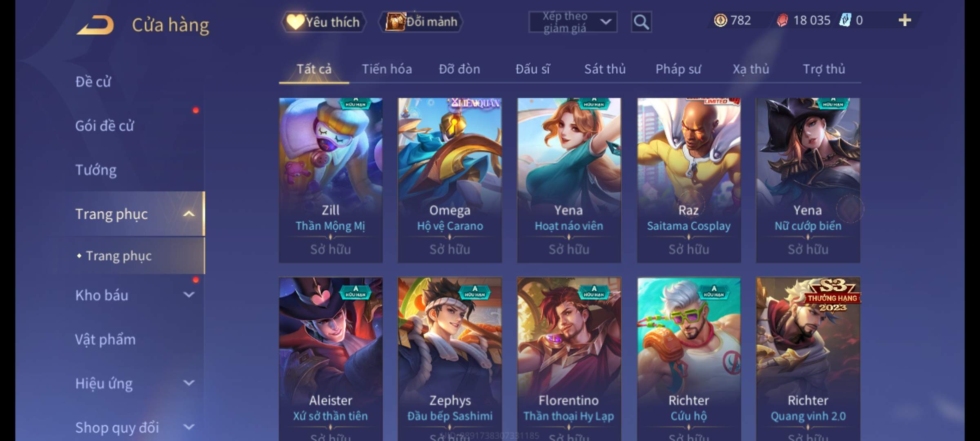
Task: Tap the plus icon to add currency
Action: [x=905, y=20]
